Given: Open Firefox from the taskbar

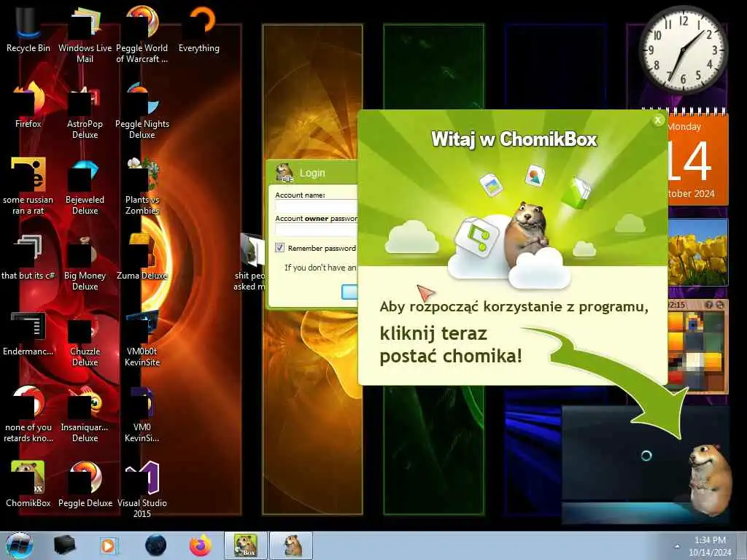Looking at the screenshot, I should tap(201, 545).
